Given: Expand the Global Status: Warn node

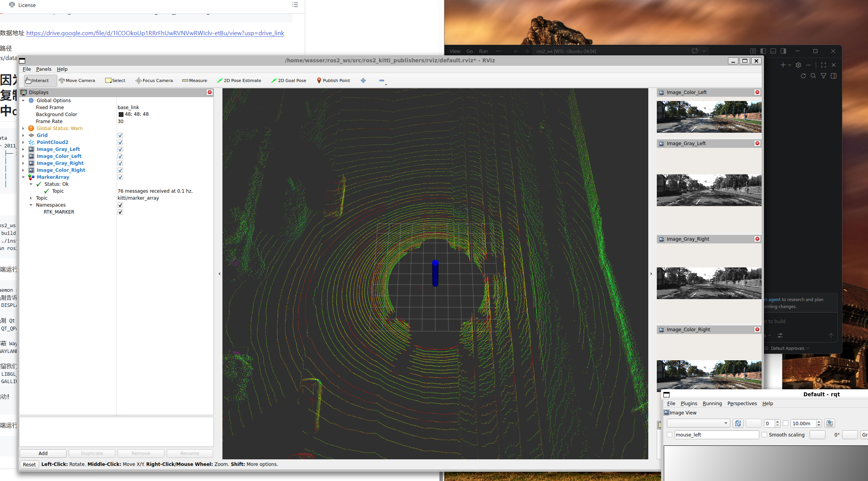Looking at the screenshot, I should (x=23, y=128).
